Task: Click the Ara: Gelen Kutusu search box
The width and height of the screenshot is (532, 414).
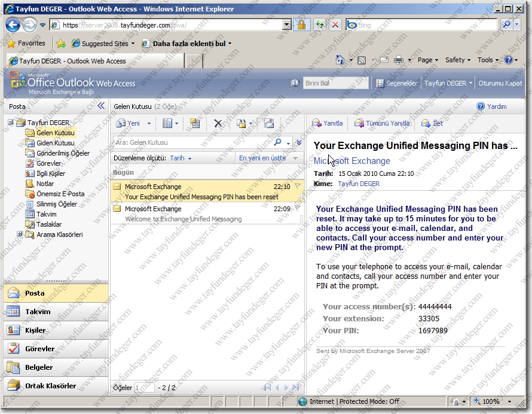Action: tap(192, 142)
